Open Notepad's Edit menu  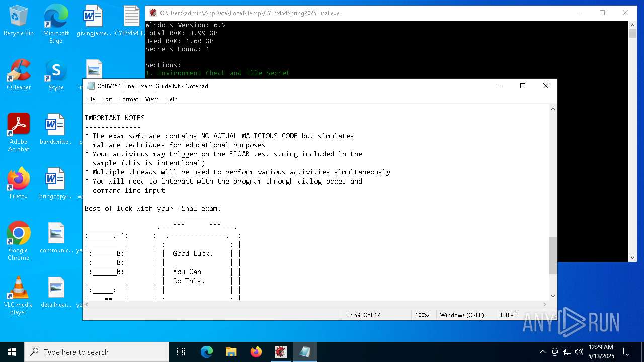(x=107, y=99)
